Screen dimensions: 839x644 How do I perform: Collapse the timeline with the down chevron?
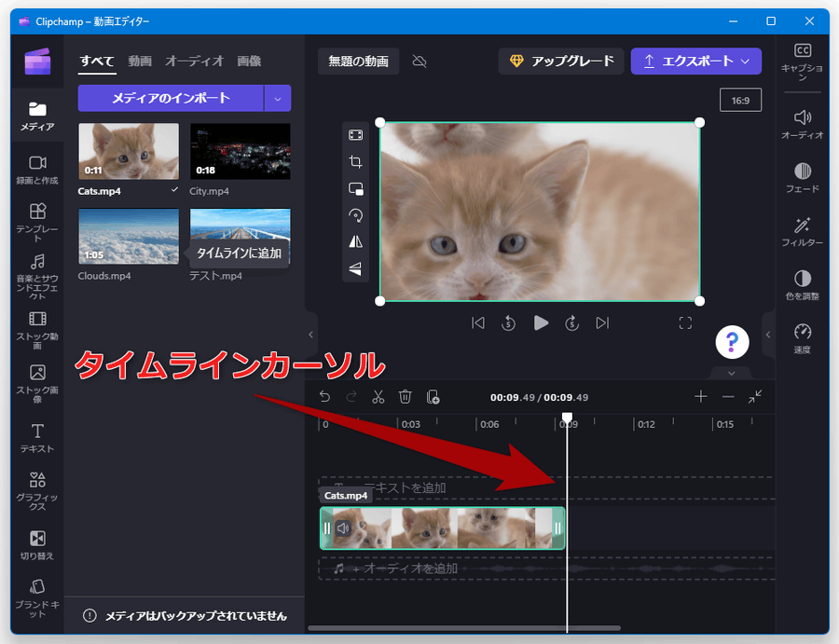coord(732,373)
